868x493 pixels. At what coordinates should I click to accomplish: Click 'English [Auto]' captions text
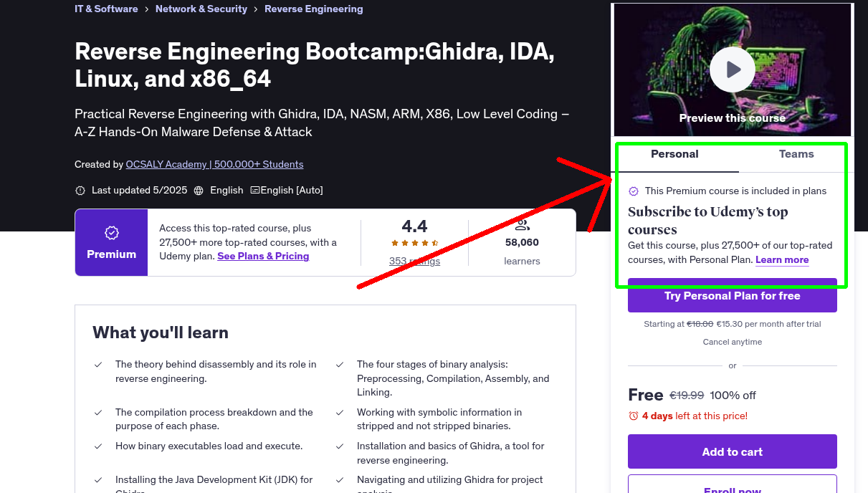[292, 190]
